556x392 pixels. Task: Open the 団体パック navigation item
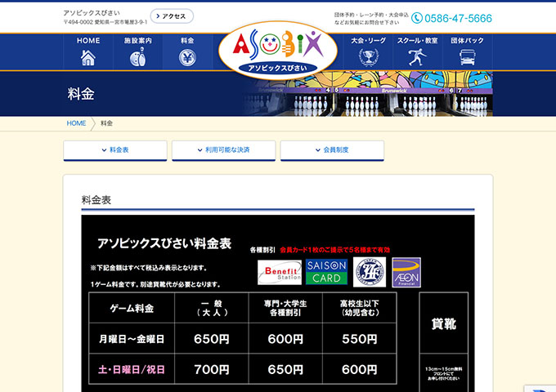pyautogui.click(x=468, y=51)
